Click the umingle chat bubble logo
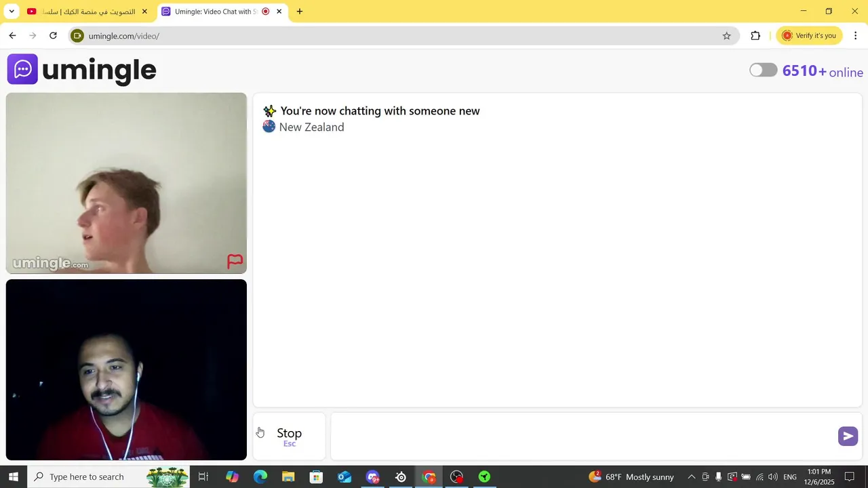This screenshot has width=868, height=488. [x=22, y=69]
